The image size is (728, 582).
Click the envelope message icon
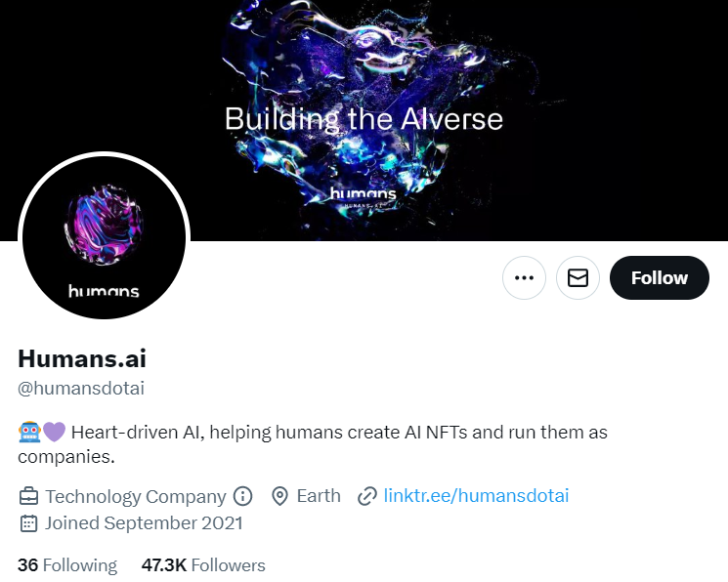click(578, 277)
